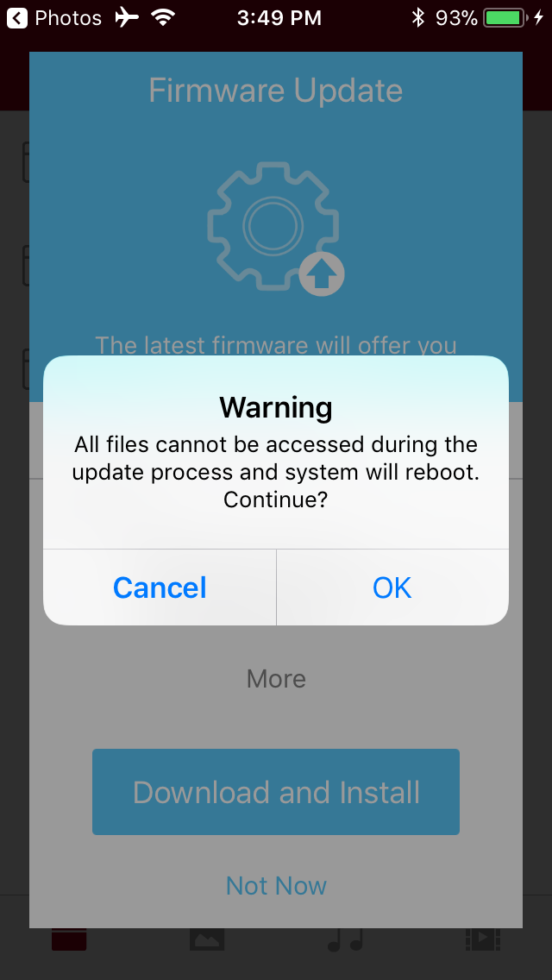Tap the firmware gear icon
Screen dimensions: 552x980
273,226
